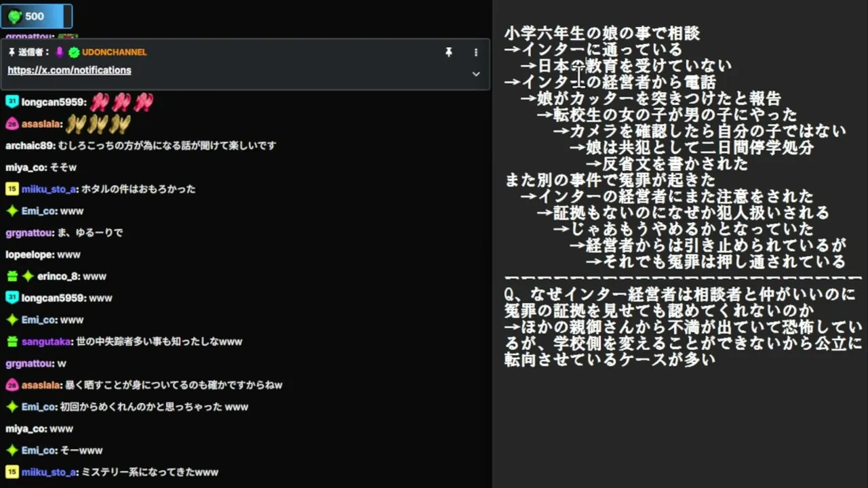Click the line →娘がカッターを突きつけたと報告
The image size is (868, 488).
[651, 98]
